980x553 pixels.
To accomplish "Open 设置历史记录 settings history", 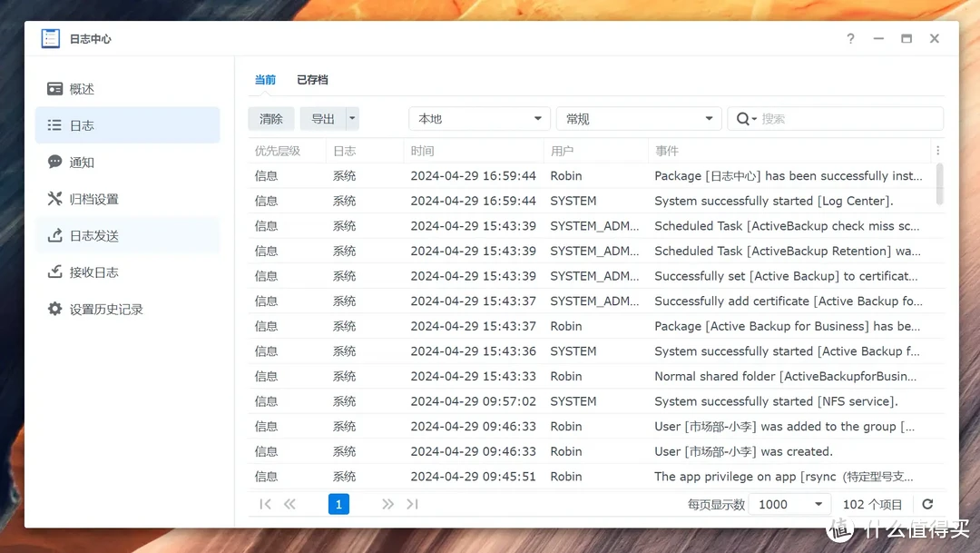I will pos(105,310).
